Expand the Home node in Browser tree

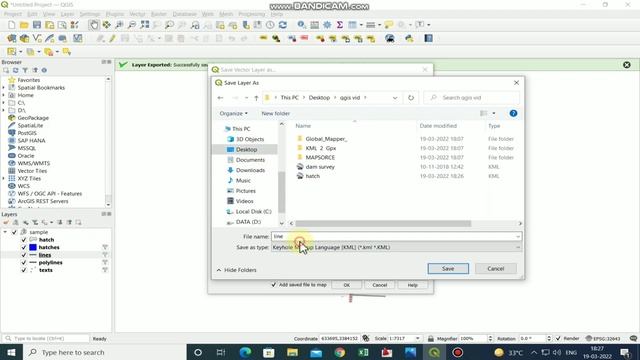pos(4,95)
